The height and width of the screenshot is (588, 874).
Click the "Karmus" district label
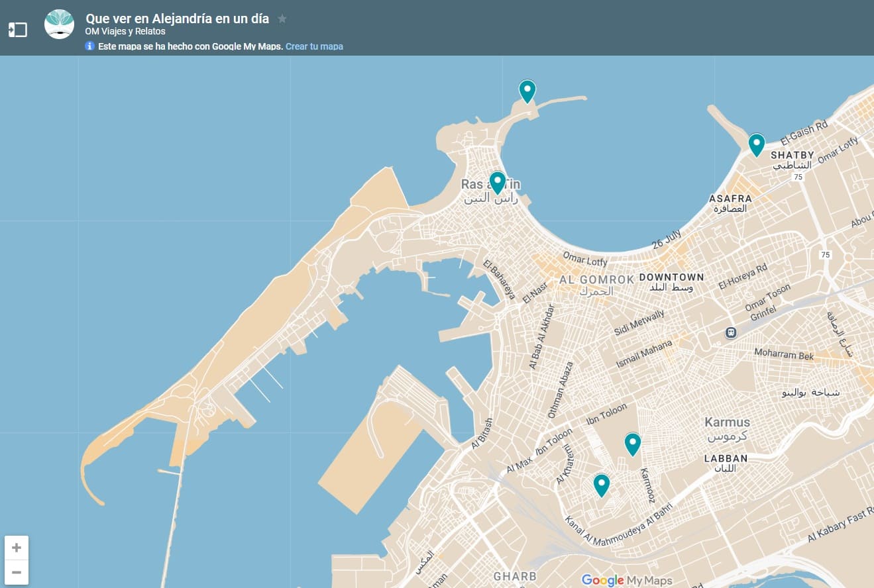727,422
